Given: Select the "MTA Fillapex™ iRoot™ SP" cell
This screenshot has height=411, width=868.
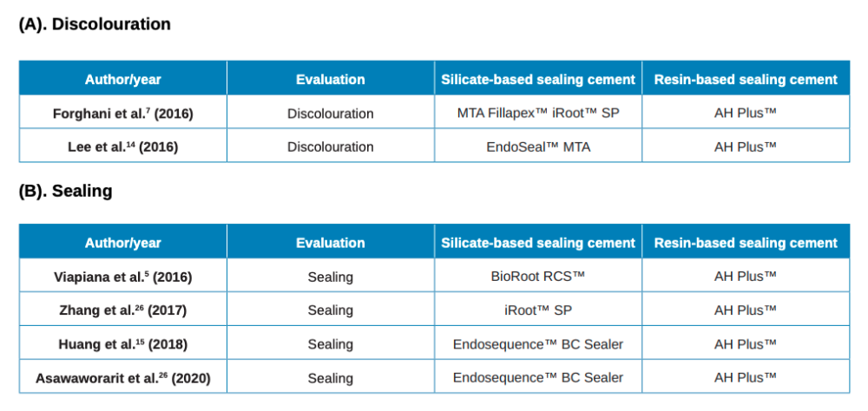Looking at the screenshot, I should pyautogui.click(x=538, y=113).
